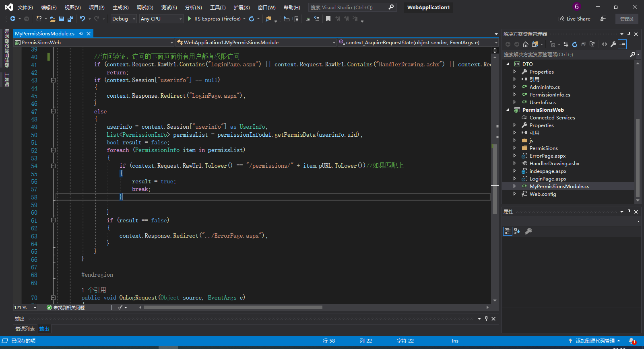Click the 未找到相关问题 status indicator
Screen dimensions: 644x349
pyautogui.click(x=66, y=308)
